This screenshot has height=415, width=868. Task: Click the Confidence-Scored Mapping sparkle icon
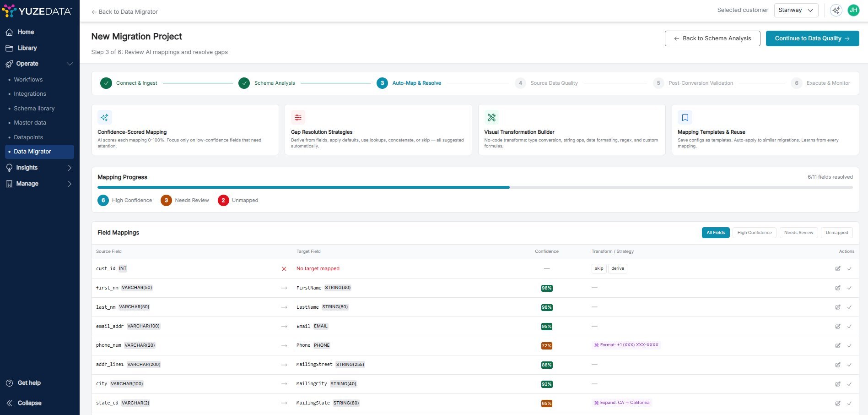[x=105, y=118]
